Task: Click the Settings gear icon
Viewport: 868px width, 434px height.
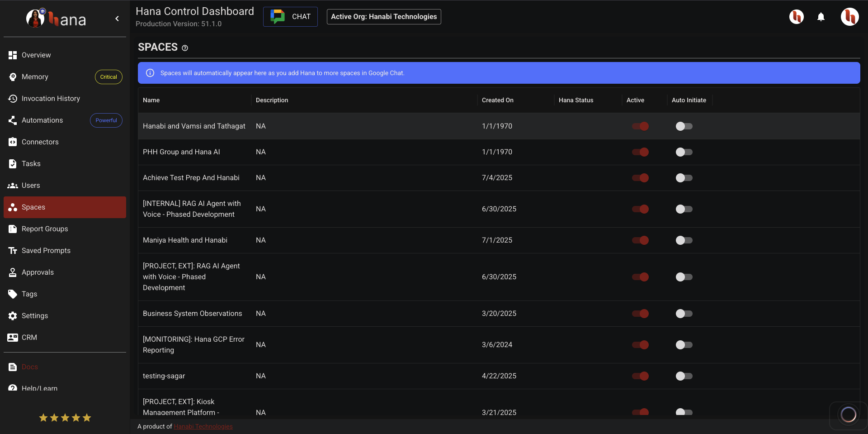Action: (x=13, y=316)
